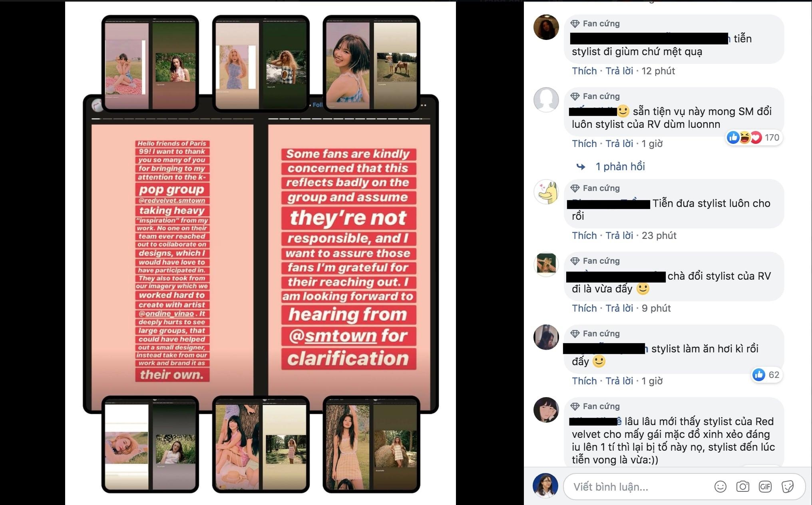812x505 pixels.
Task: Click your own avatar beside comment box
Action: tap(545, 486)
